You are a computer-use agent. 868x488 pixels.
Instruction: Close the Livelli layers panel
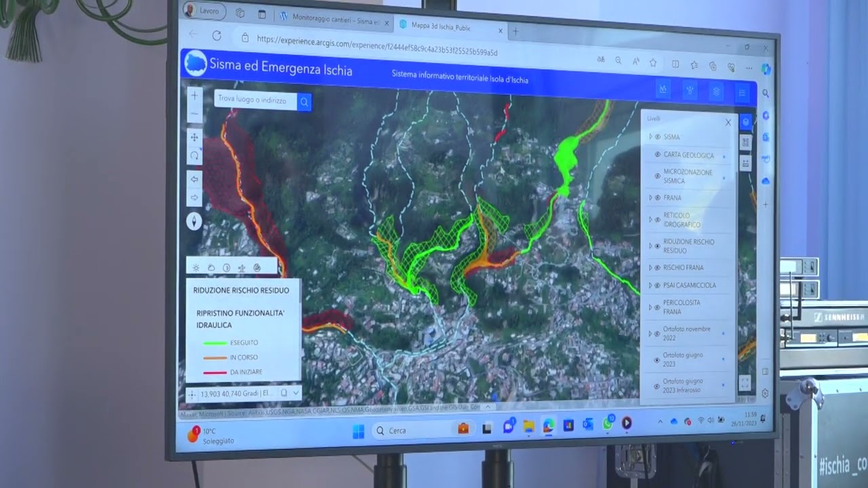coord(728,123)
